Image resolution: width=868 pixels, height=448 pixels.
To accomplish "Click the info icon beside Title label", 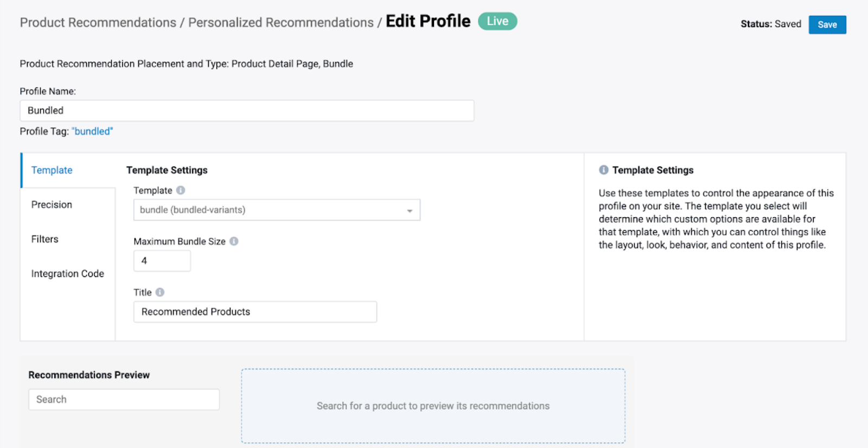I will click(160, 292).
